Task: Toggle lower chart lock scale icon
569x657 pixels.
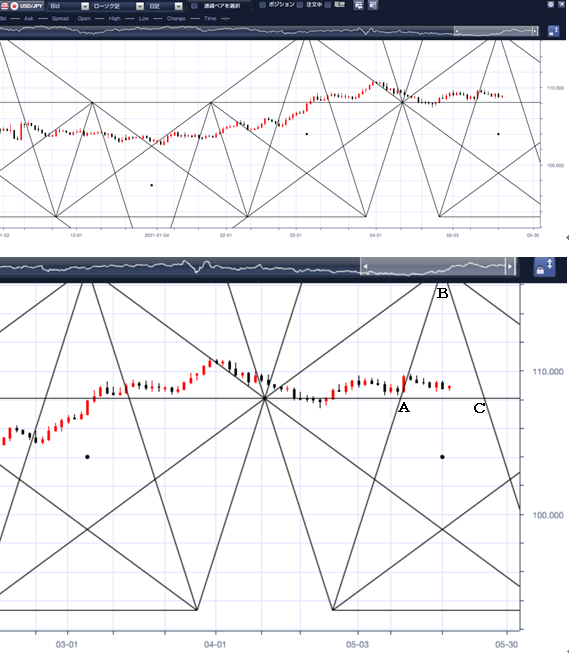Action: (x=544, y=267)
